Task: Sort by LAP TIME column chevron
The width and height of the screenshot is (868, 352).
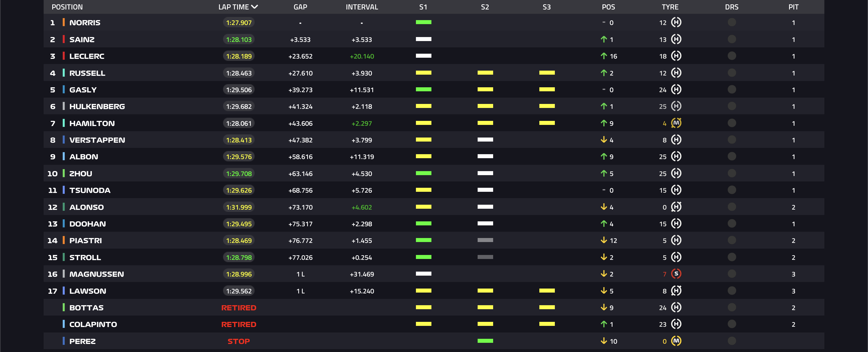Action: 254,7
